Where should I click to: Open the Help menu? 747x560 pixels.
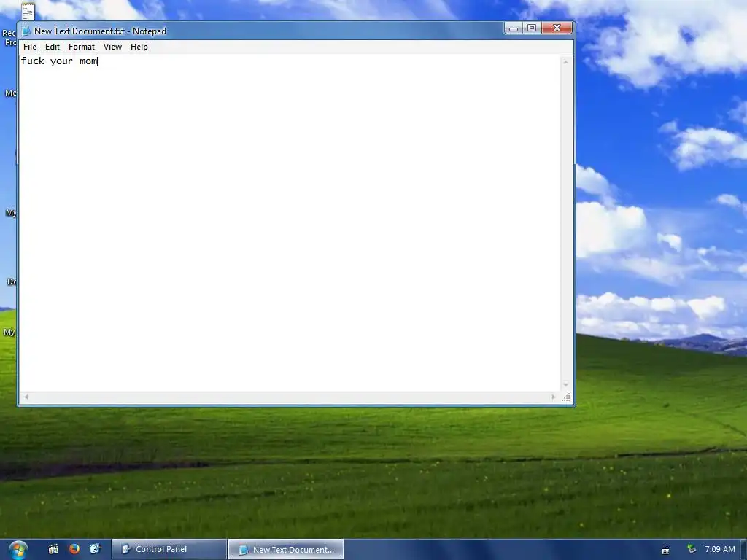coord(139,47)
